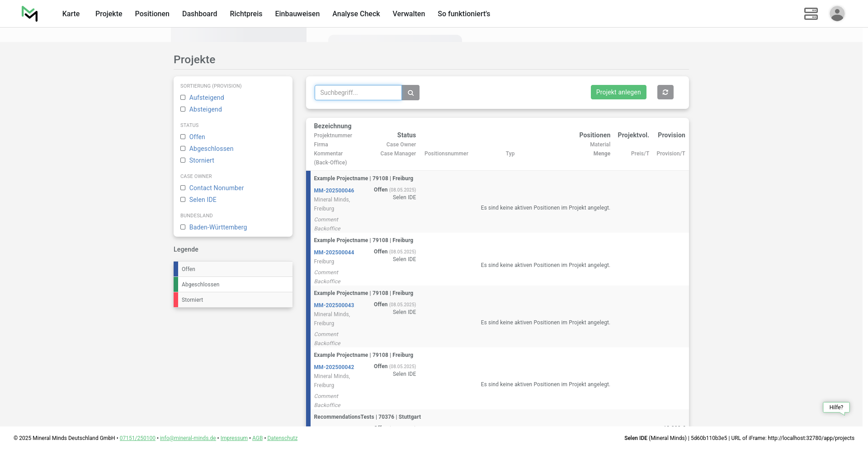Open the server stack icon in header
The height and width of the screenshot is (449, 868).
click(x=811, y=14)
